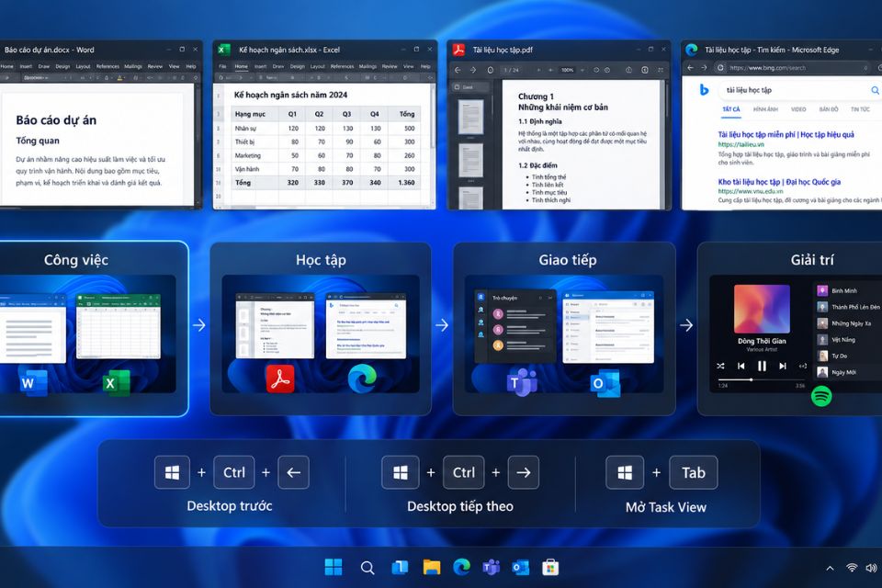Click the Bing logo on the search page

[x=704, y=89]
